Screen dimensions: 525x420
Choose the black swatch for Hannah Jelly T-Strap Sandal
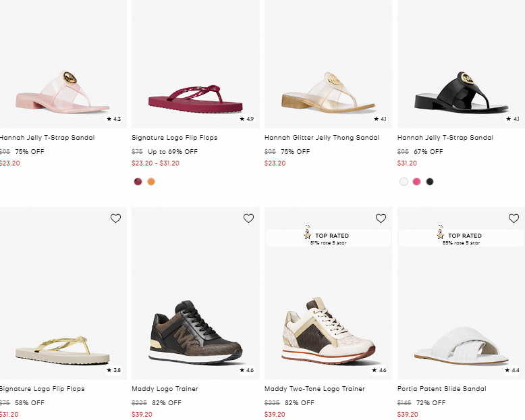coord(430,182)
